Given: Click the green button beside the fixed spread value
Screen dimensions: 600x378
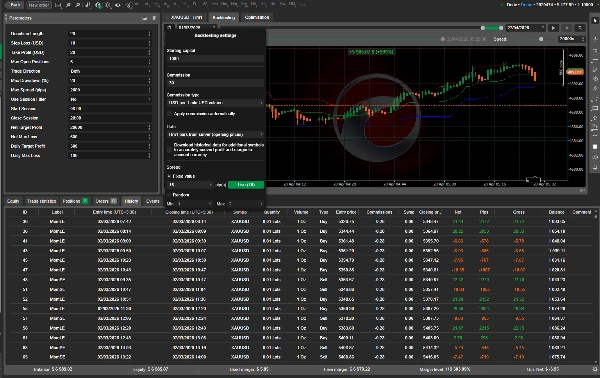Looking at the screenshot, I should tap(246, 185).
